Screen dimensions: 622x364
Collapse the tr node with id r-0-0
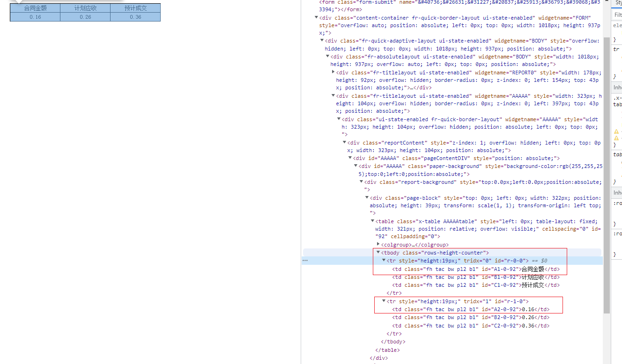[x=384, y=261]
